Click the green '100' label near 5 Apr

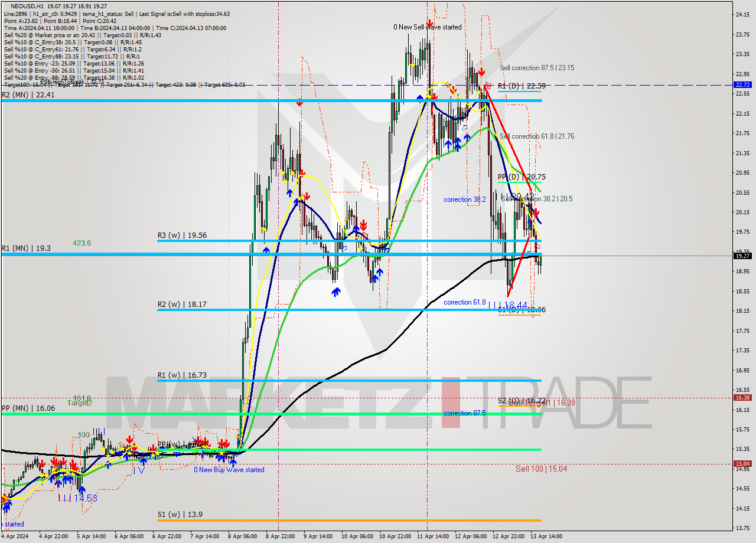83,435
